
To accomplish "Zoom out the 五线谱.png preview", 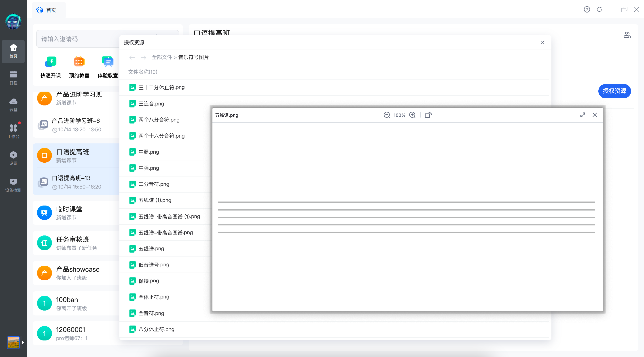I will (x=386, y=115).
